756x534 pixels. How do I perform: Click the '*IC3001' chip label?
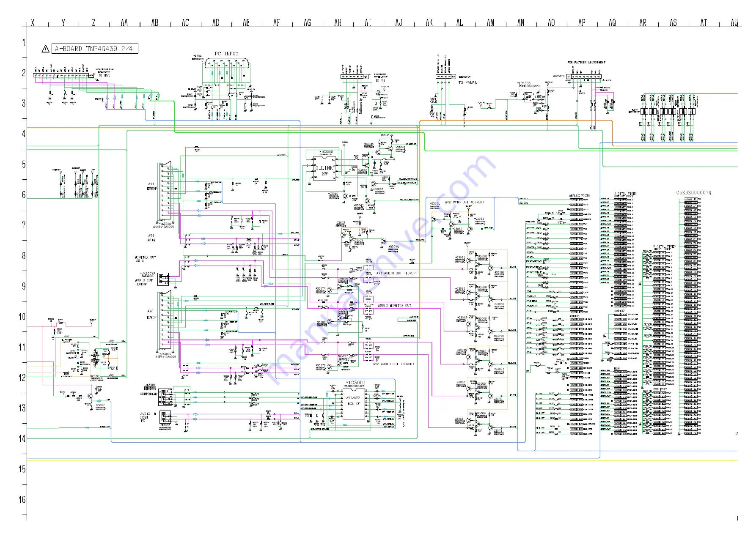coord(355,382)
